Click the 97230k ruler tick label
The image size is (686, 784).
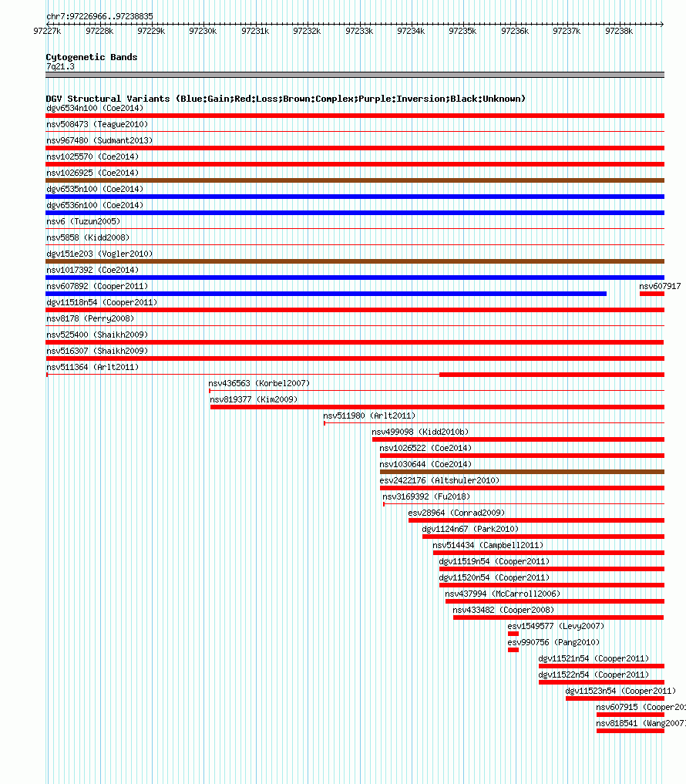[x=203, y=31]
